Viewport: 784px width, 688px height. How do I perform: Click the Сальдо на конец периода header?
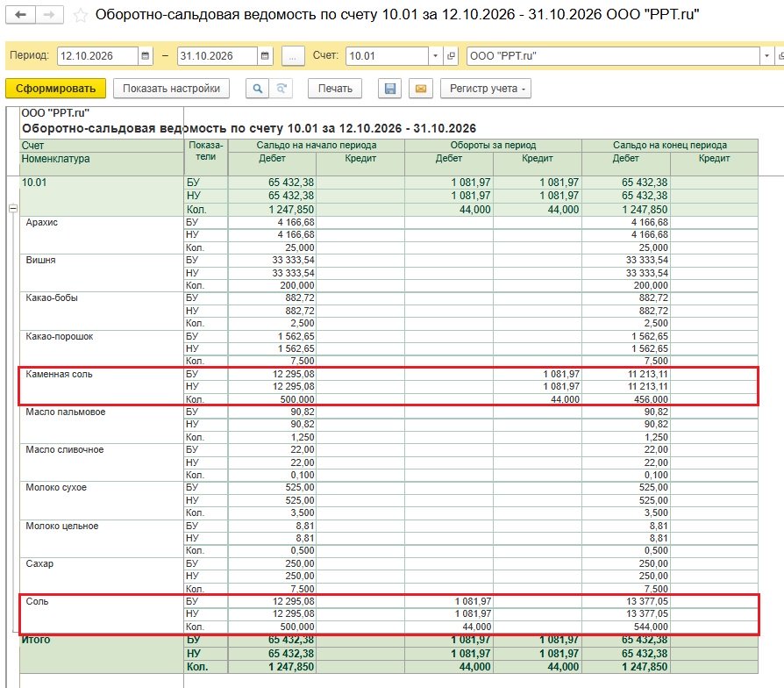coord(670,145)
